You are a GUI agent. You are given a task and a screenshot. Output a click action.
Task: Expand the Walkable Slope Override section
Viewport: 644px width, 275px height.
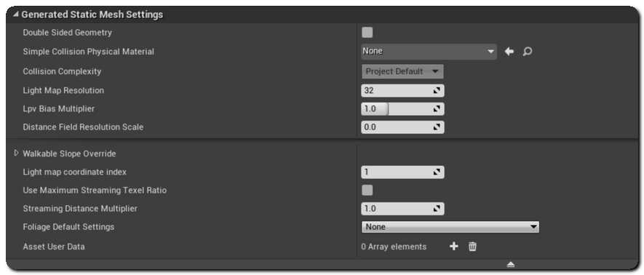17,153
